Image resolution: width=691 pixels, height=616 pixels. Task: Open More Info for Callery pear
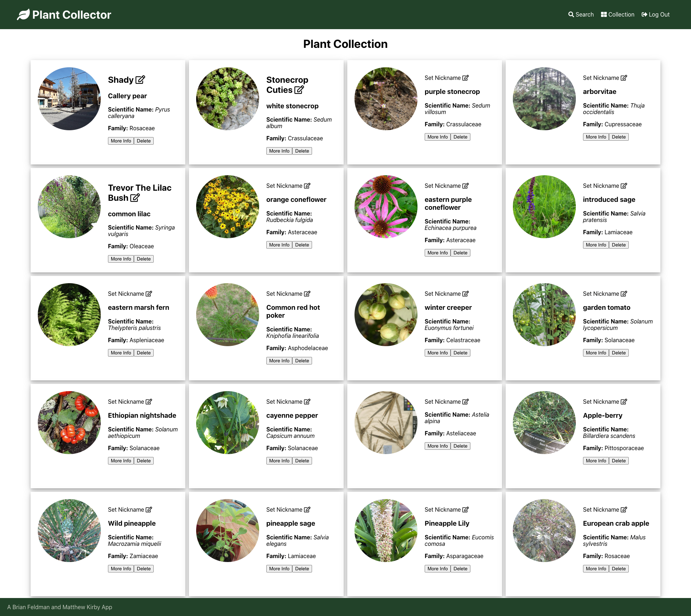pos(121,141)
